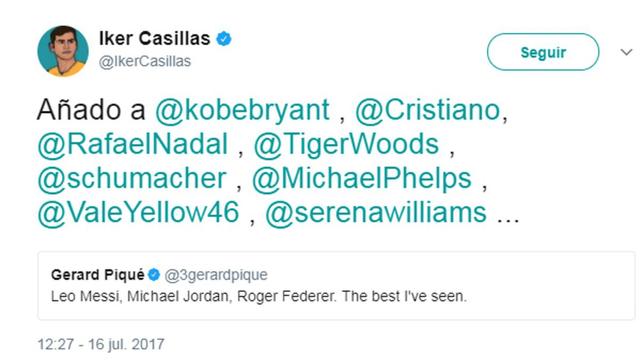Open Gerard Piqué name in quoted tweet
This screenshot has height=360, width=640.
pos(98,275)
